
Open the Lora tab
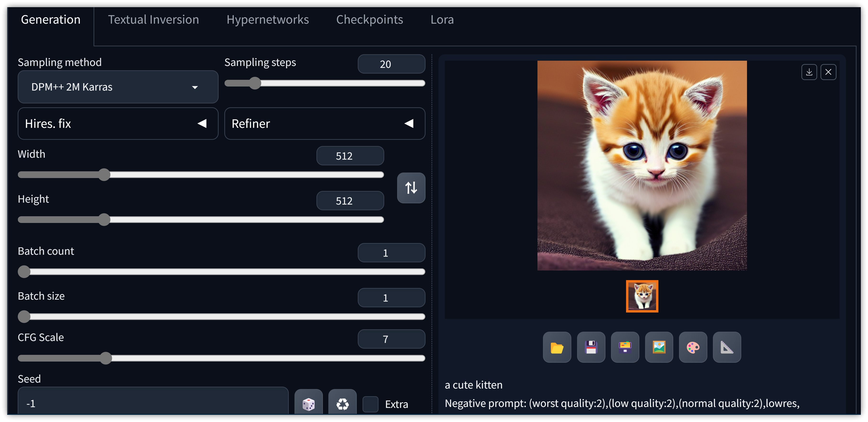click(x=442, y=20)
